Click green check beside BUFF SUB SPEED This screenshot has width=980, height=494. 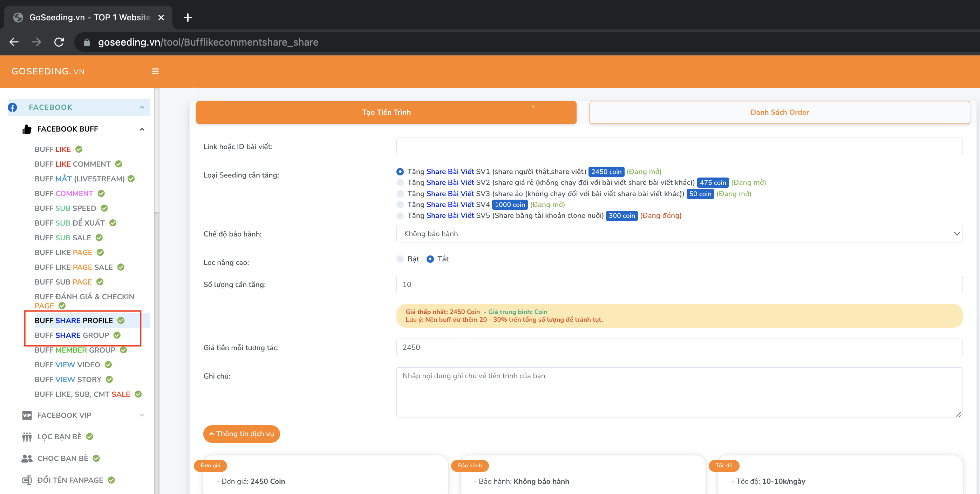point(104,208)
